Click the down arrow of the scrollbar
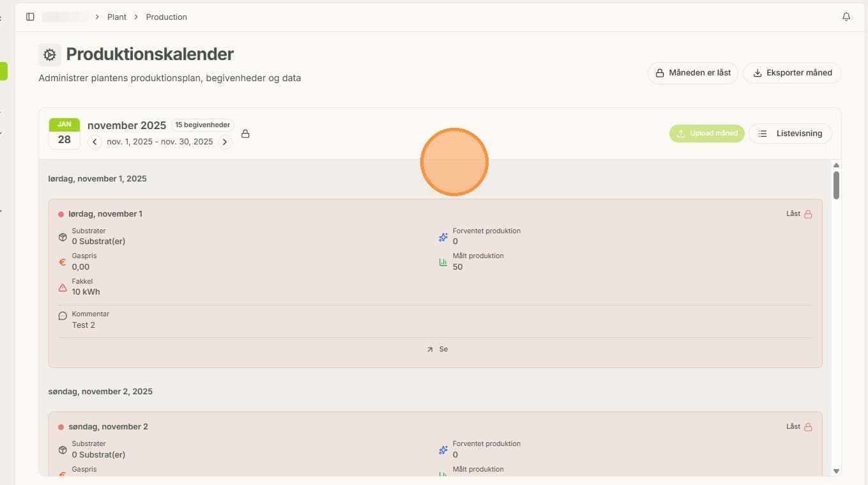Image resolution: width=868 pixels, height=485 pixels. tap(836, 471)
